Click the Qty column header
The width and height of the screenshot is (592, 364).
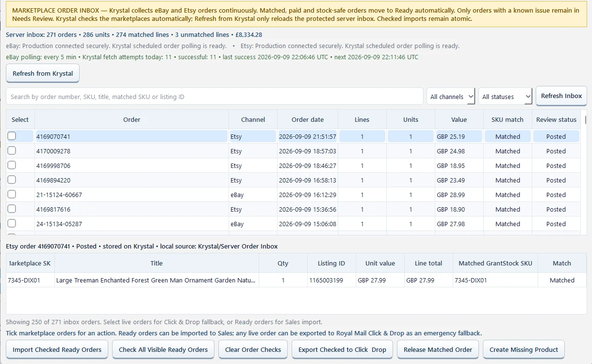[283, 263]
